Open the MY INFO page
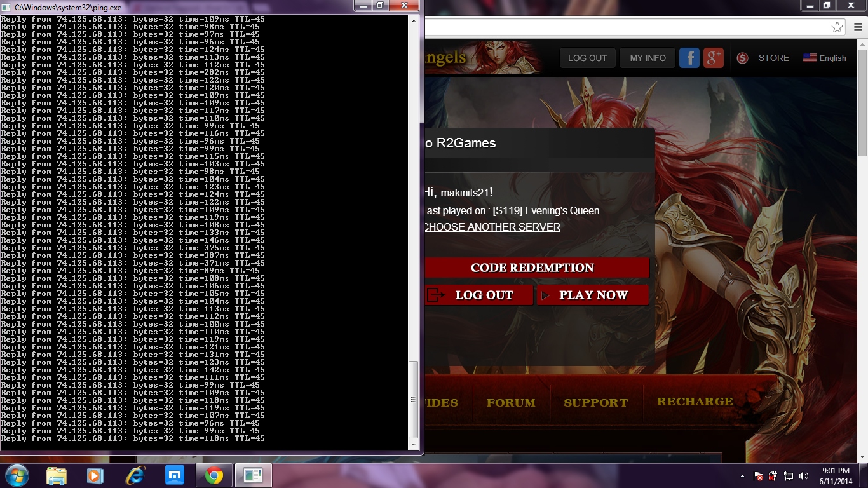This screenshot has width=868, height=488. pos(648,58)
